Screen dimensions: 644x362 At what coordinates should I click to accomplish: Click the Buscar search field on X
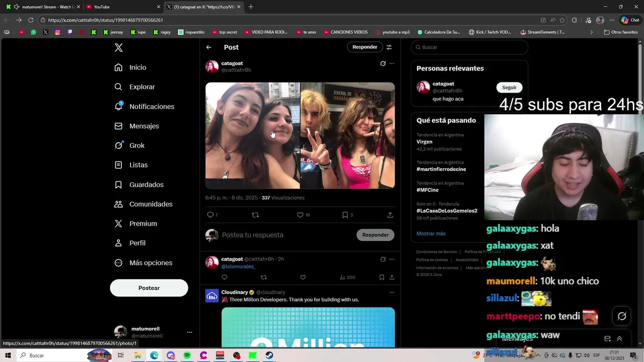click(x=469, y=47)
